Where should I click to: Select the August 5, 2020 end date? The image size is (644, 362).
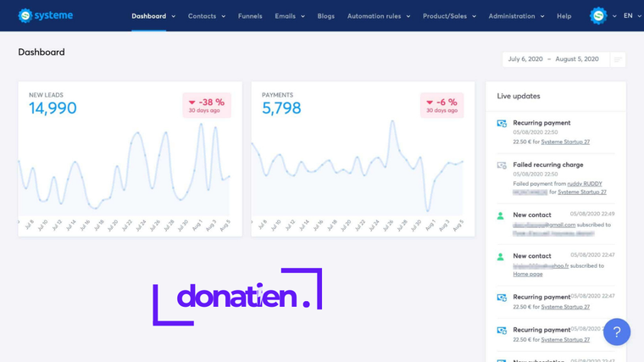tap(577, 59)
